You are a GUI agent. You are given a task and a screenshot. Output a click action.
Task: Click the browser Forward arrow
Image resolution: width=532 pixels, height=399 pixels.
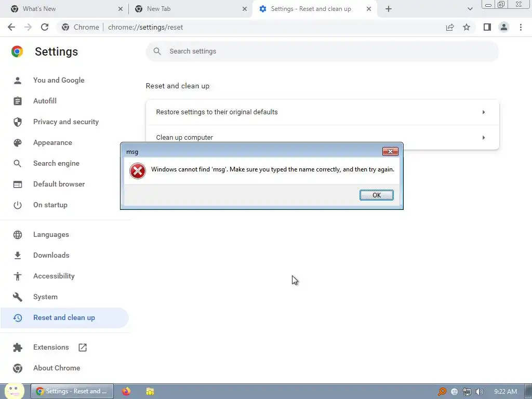click(28, 27)
